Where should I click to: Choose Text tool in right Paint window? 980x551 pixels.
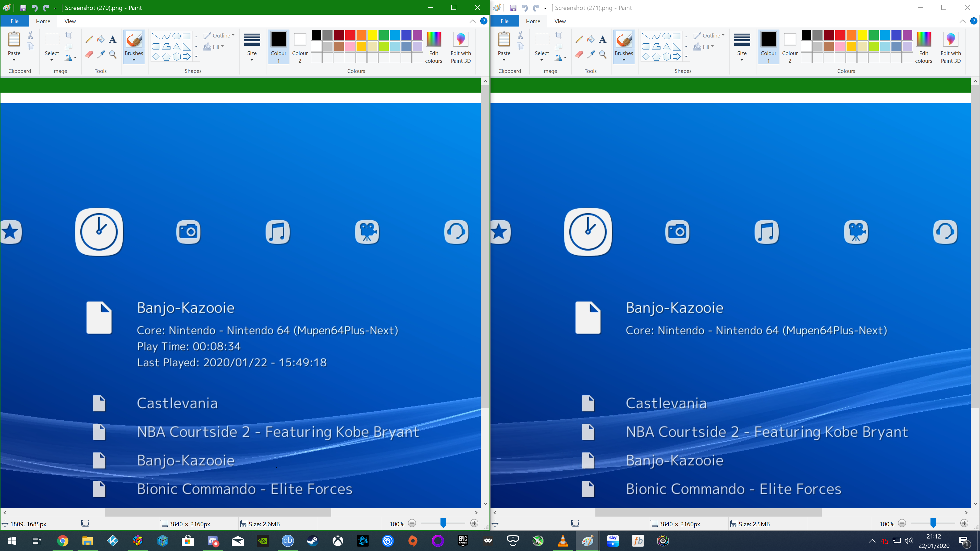click(x=603, y=39)
